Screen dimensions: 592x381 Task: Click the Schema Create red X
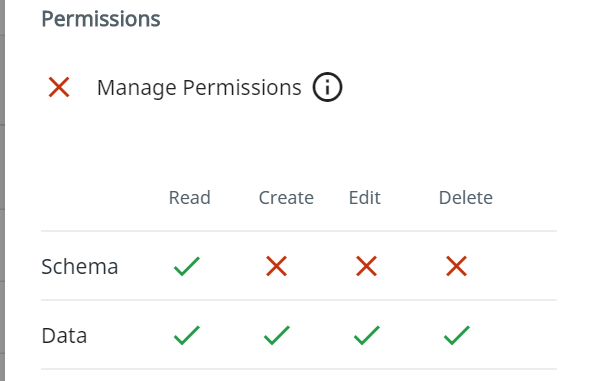(276, 266)
